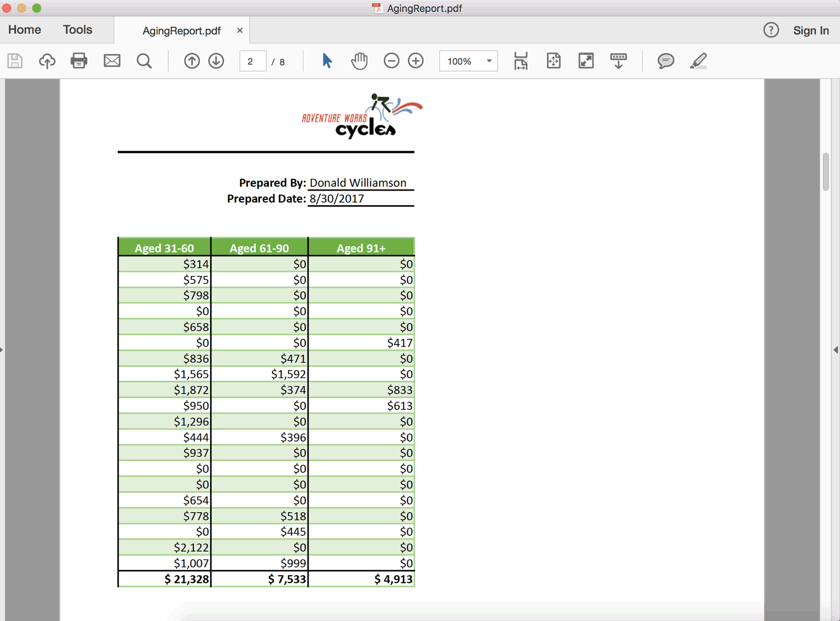Email the document using the envelope icon
Screen dimensions: 840x621
tap(111, 61)
